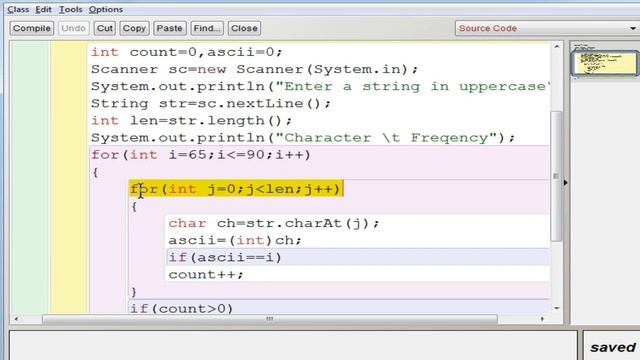Click the line "int count=0,ascii=0;"

187,52
